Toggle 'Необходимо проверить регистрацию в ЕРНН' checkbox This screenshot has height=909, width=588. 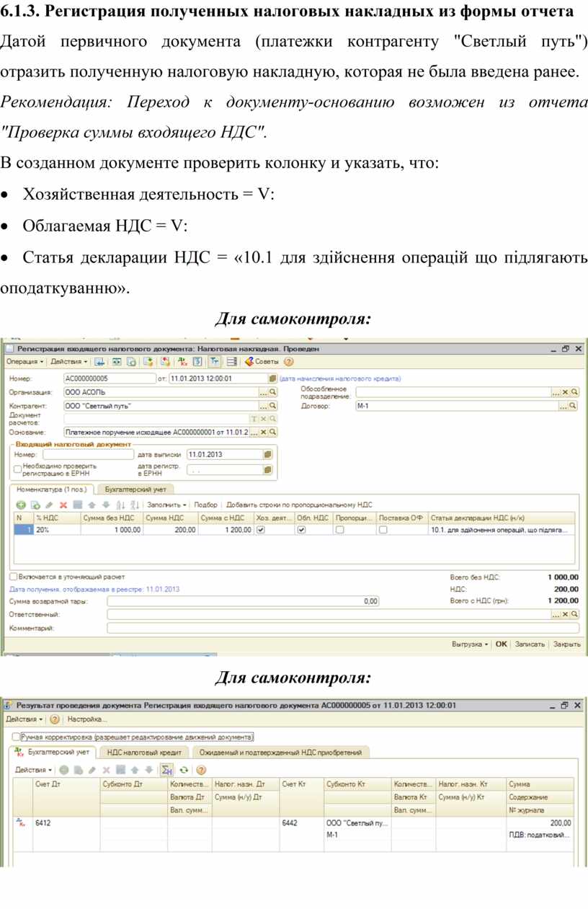click(x=17, y=468)
